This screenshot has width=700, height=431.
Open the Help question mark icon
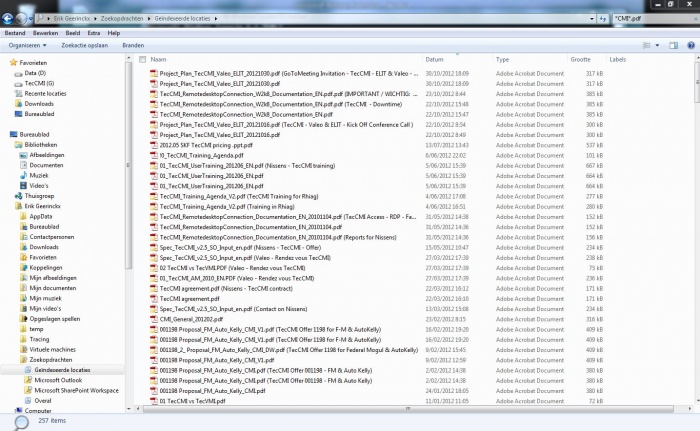click(691, 45)
